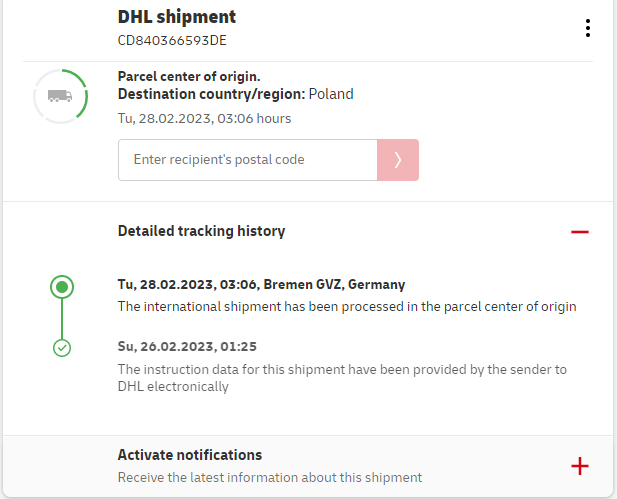Click the delivery truck status icon
Viewport: 617px width, 499px height.
60,96
